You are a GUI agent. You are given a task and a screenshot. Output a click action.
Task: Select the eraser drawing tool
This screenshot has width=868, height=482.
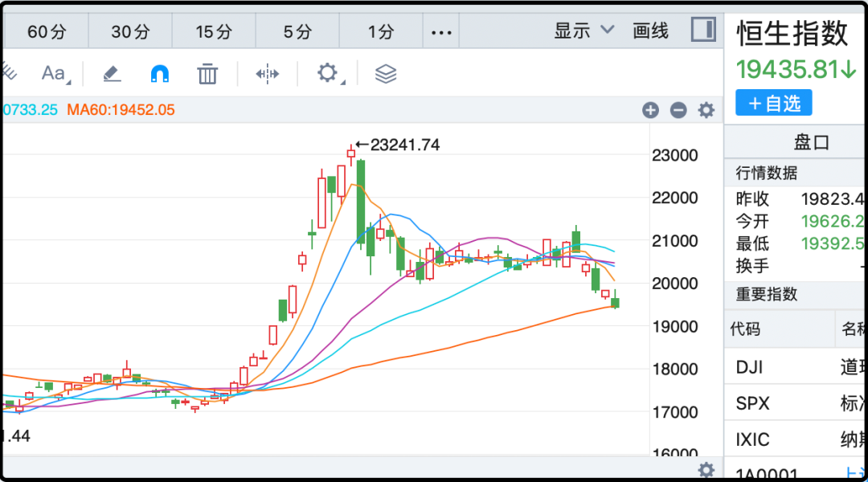tap(112, 74)
